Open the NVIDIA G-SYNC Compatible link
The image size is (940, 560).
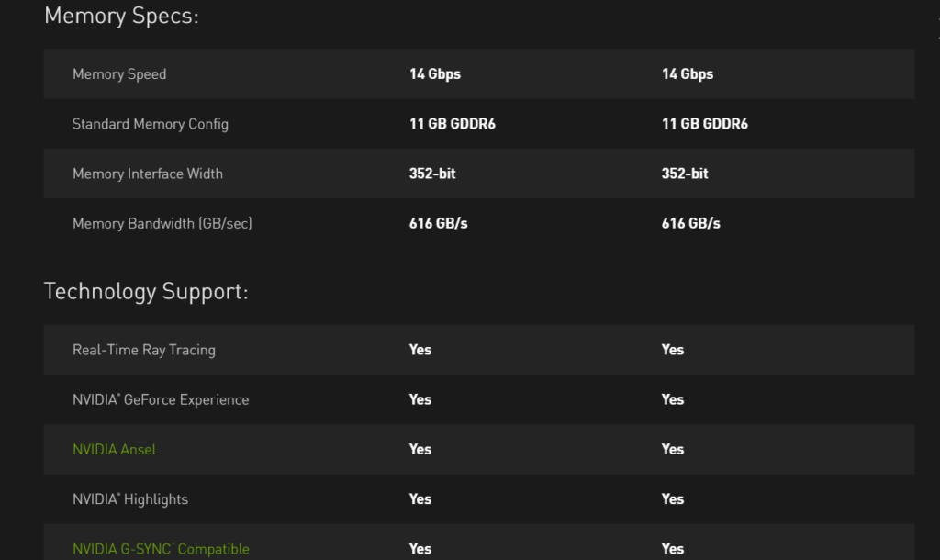[161, 549]
